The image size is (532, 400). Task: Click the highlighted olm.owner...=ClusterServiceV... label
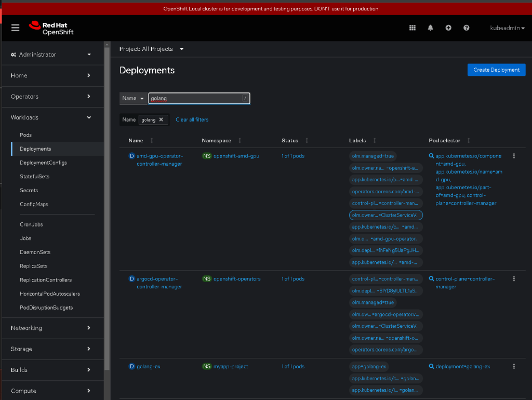pos(386,215)
